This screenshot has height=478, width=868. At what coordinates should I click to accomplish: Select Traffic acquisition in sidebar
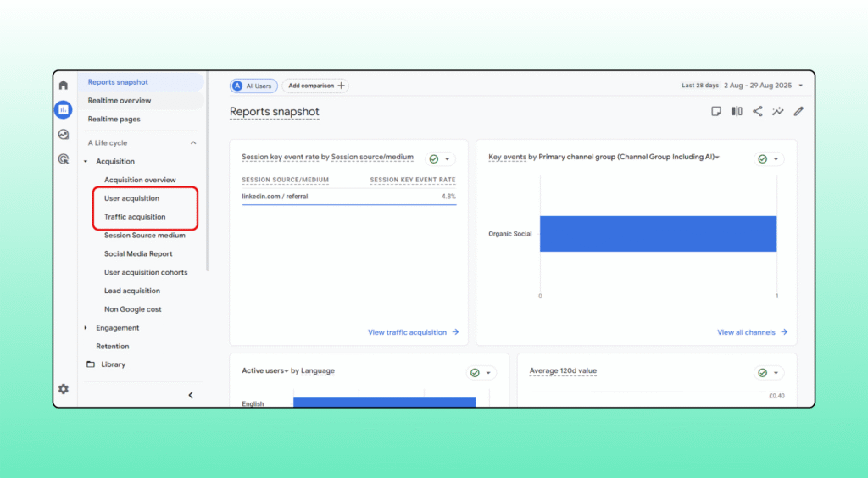[x=135, y=217]
